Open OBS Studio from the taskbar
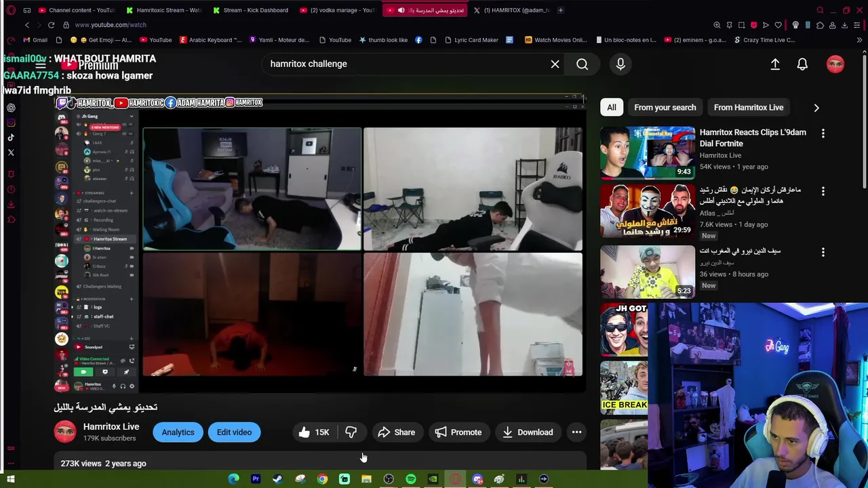868x488 pixels. click(x=389, y=479)
